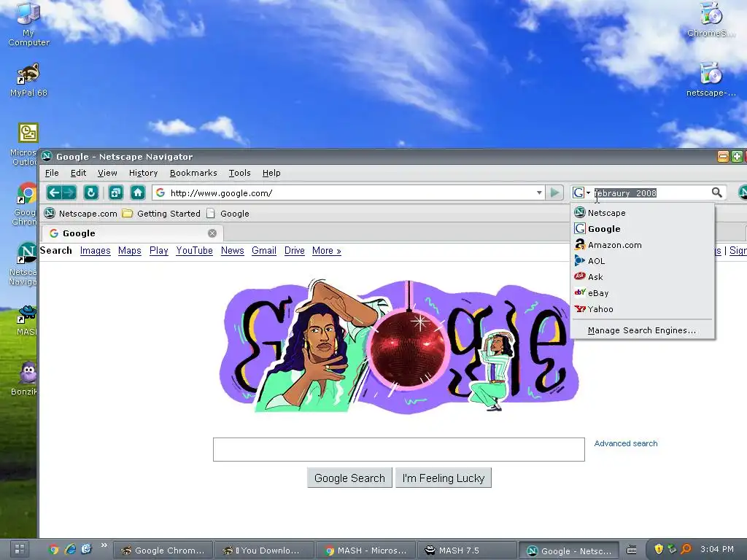The width and height of the screenshot is (747, 560).
Task: Open the History menu
Action: [143, 173]
